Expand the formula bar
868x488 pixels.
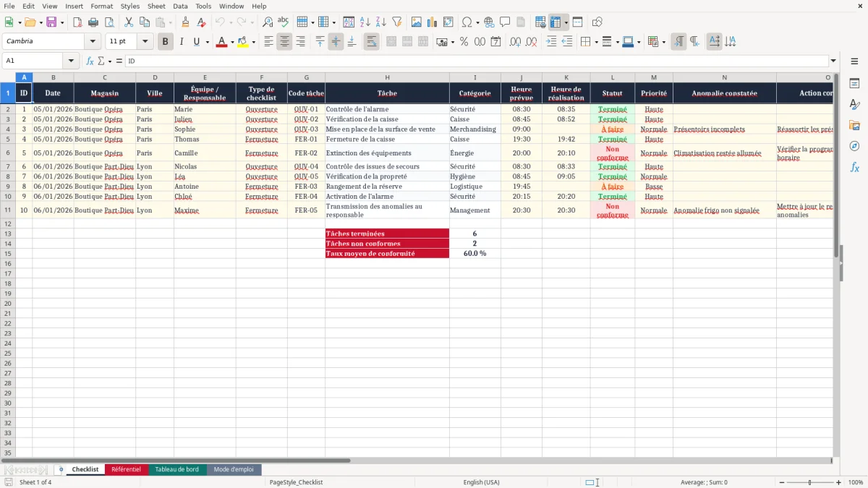[833, 61]
